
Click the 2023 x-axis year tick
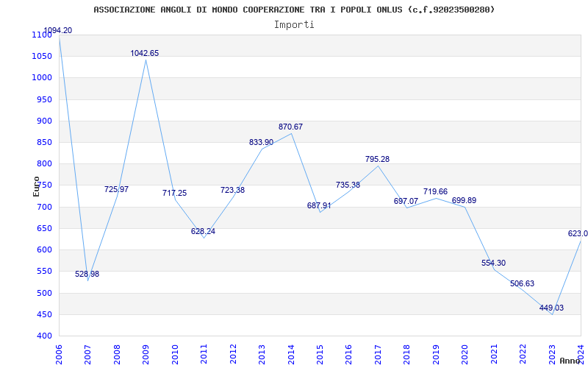pyautogui.click(x=552, y=355)
